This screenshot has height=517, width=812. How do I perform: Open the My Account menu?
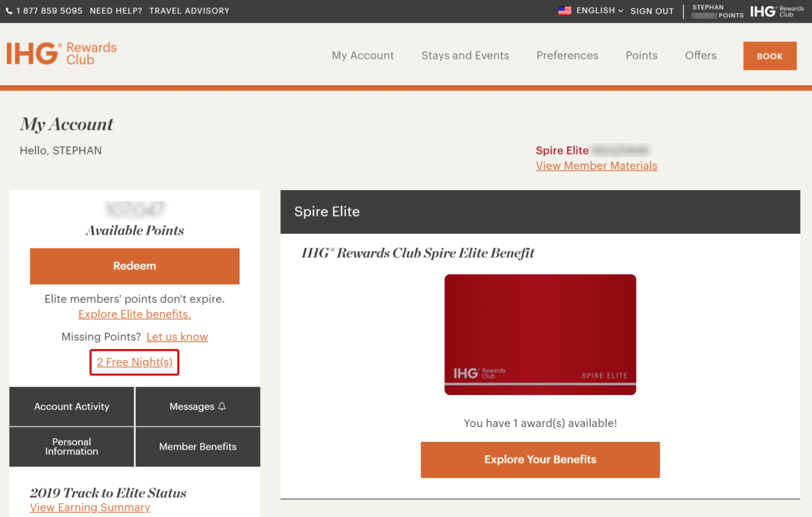362,55
